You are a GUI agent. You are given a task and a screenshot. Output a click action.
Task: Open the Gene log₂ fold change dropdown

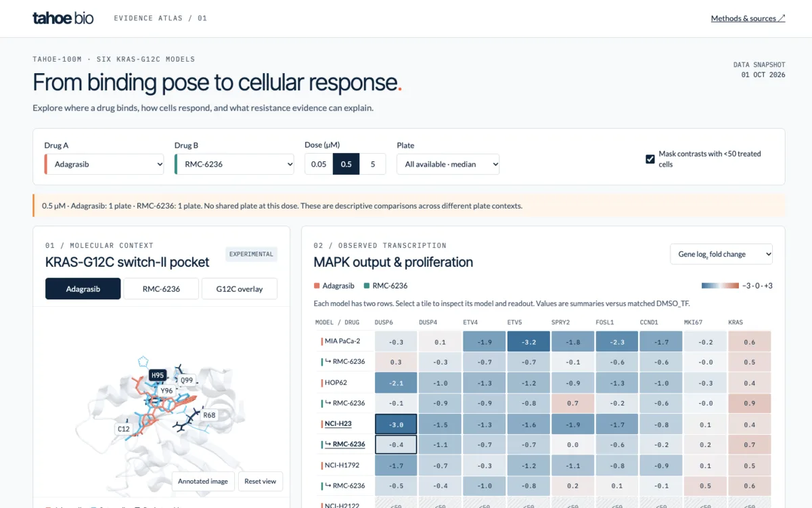pos(721,254)
